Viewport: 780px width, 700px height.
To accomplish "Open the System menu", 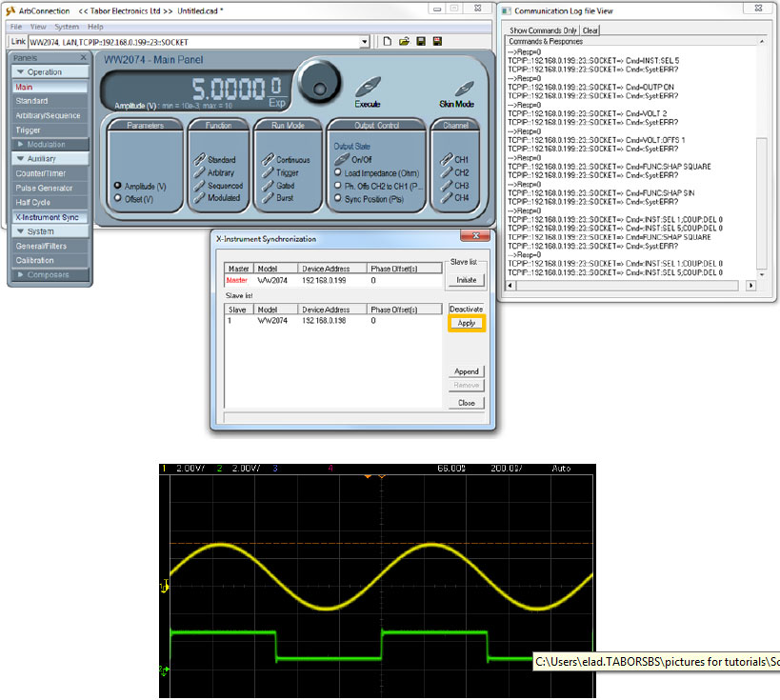I will pos(67,27).
